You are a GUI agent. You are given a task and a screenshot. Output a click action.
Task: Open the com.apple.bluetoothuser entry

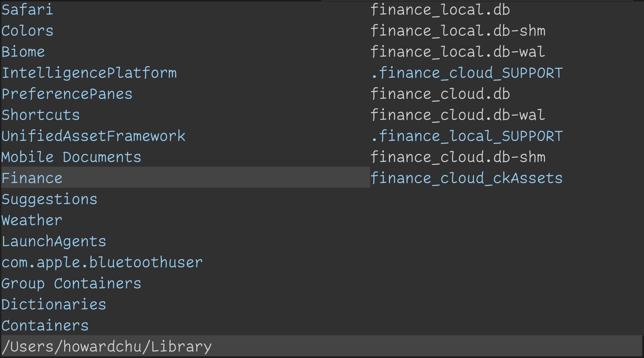(102, 262)
